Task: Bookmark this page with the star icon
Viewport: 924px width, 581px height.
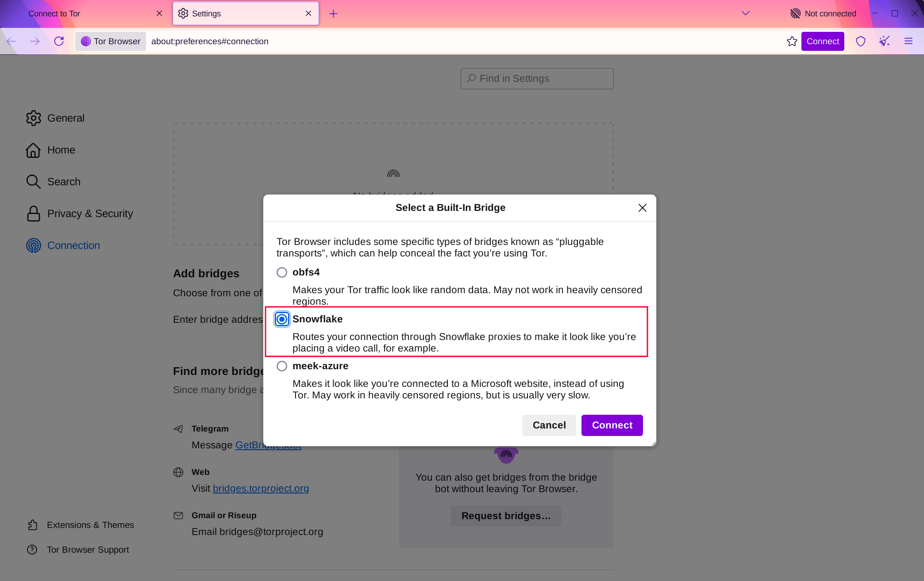Action: (792, 41)
